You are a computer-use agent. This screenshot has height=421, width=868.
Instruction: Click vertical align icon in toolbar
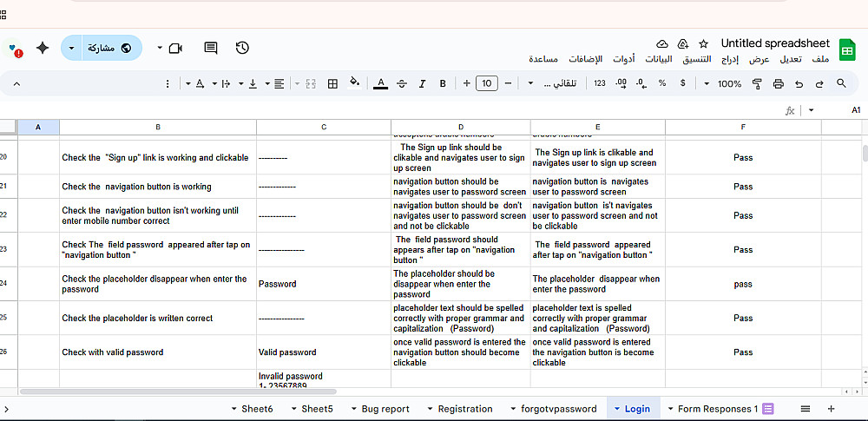point(253,83)
